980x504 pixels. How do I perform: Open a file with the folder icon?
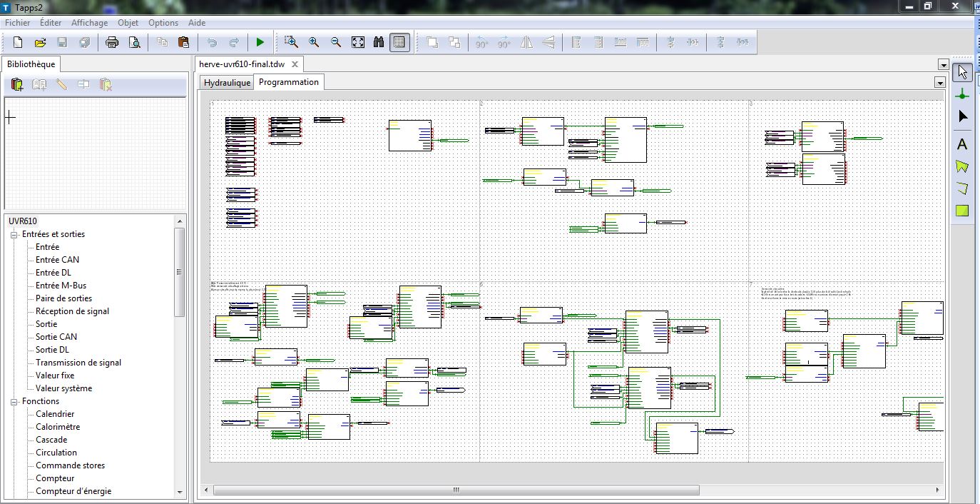(x=41, y=43)
